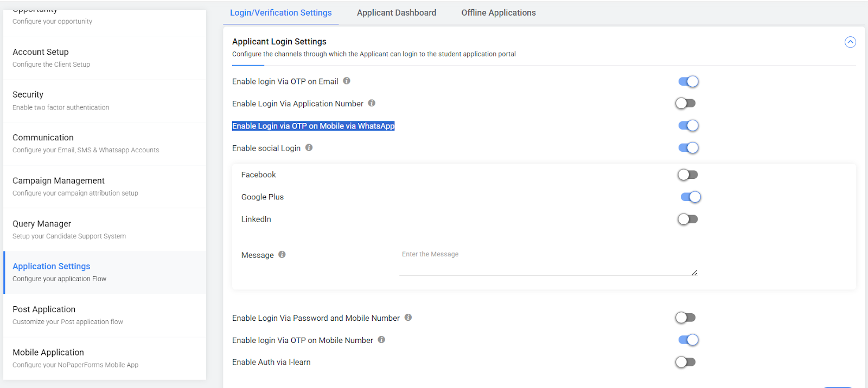The height and width of the screenshot is (388, 868).
Task: Go to Campaign Management in sidebar
Action: [x=59, y=180]
